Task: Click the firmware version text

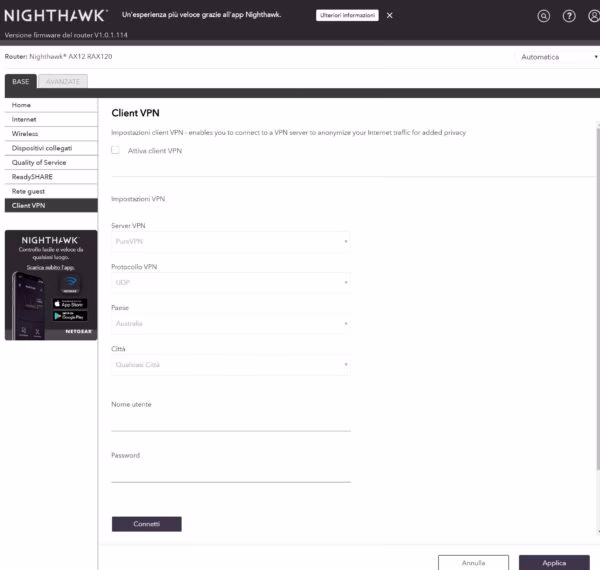Action: [66, 35]
